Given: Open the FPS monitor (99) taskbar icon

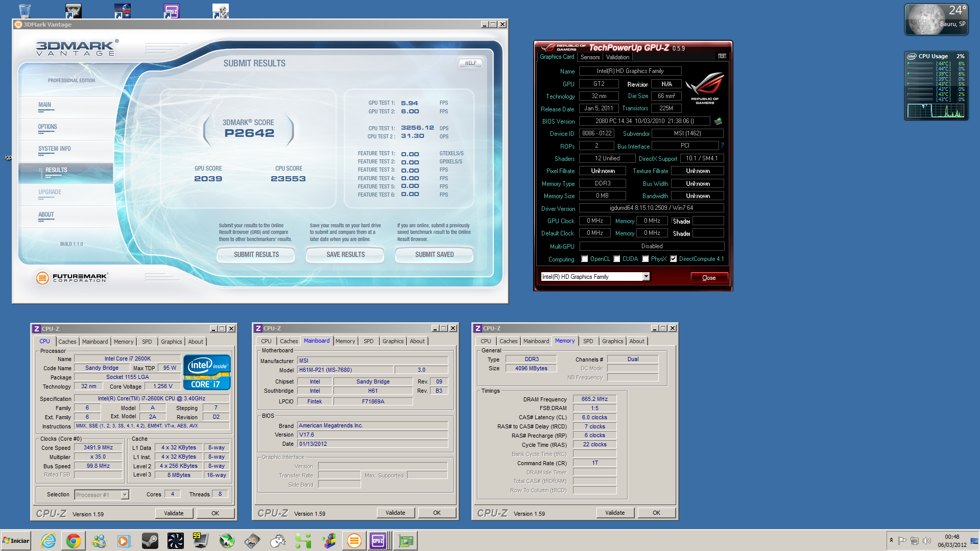Looking at the screenshot, I should (x=201, y=541).
